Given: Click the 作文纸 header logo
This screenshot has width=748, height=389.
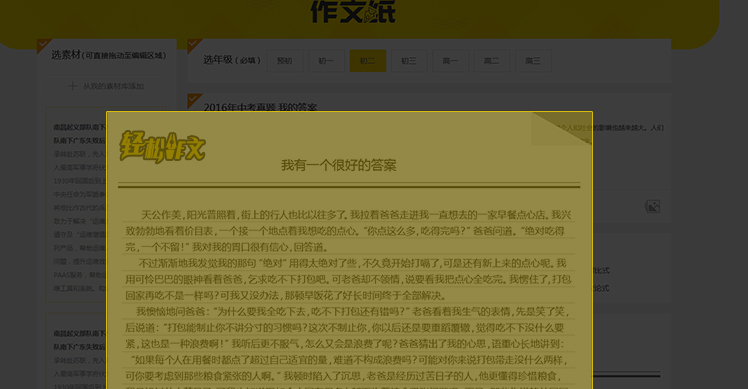Looking at the screenshot, I should 353,11.
